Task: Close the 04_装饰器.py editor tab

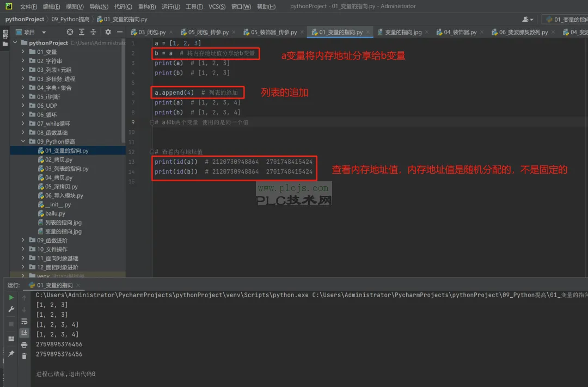Action: (482, 32)
